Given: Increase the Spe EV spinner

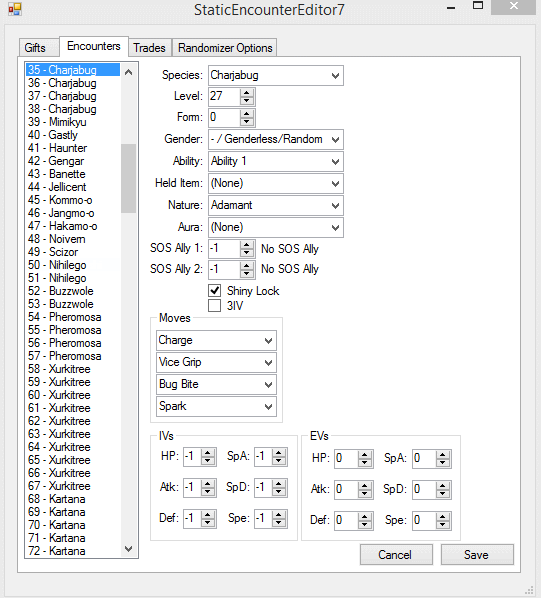Looking at the screenshot, I should click(x=443, y=517).
